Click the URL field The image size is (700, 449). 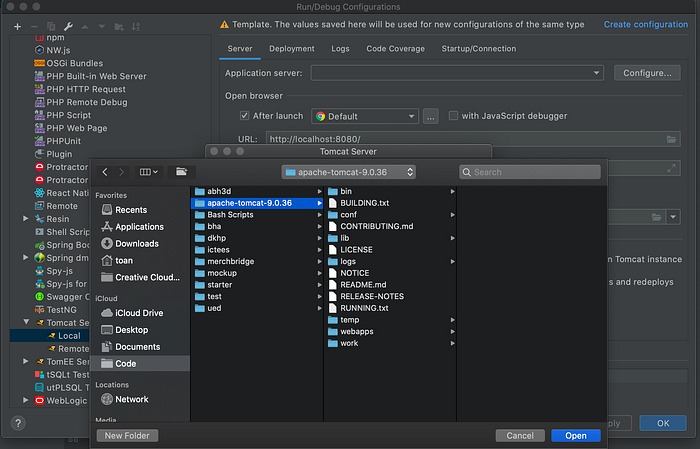pyautogui.click(x=473, y=139)
